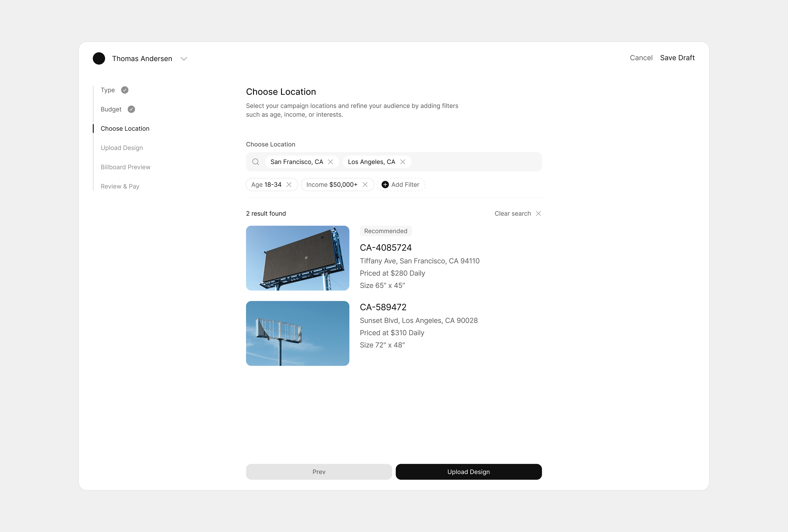Select Review & Pay sidebar step
The height and width of the screenshot is (532, 788).
point(120,186)
